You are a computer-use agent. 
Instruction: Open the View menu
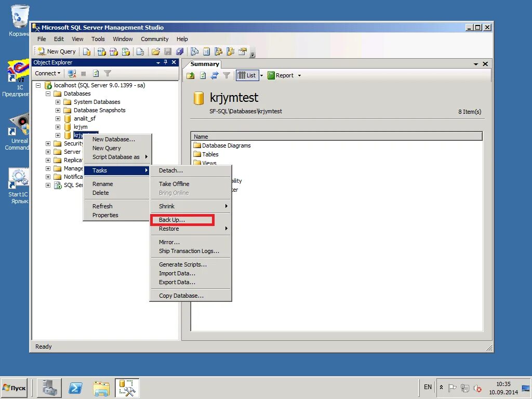(77, 39)
